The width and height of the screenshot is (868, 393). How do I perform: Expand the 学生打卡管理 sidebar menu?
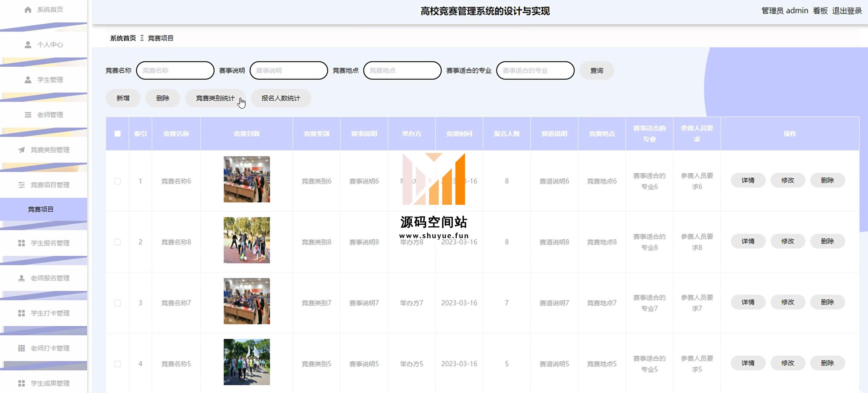tap(44, 313)
